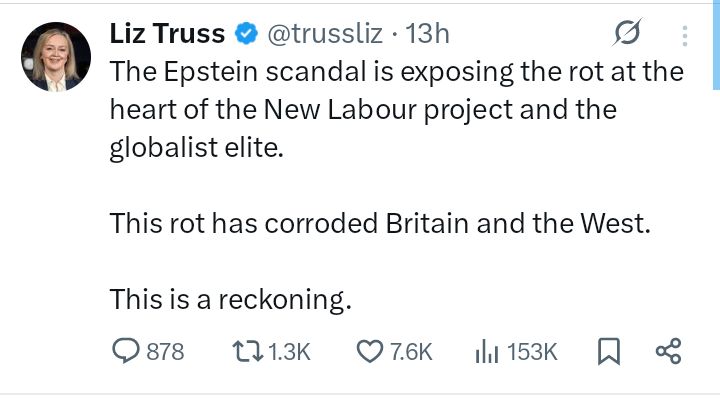Viewport: 720px width, 402px height.
Task: Click the 153K views count
Action: pyautogui.click(x=532, y=352)
